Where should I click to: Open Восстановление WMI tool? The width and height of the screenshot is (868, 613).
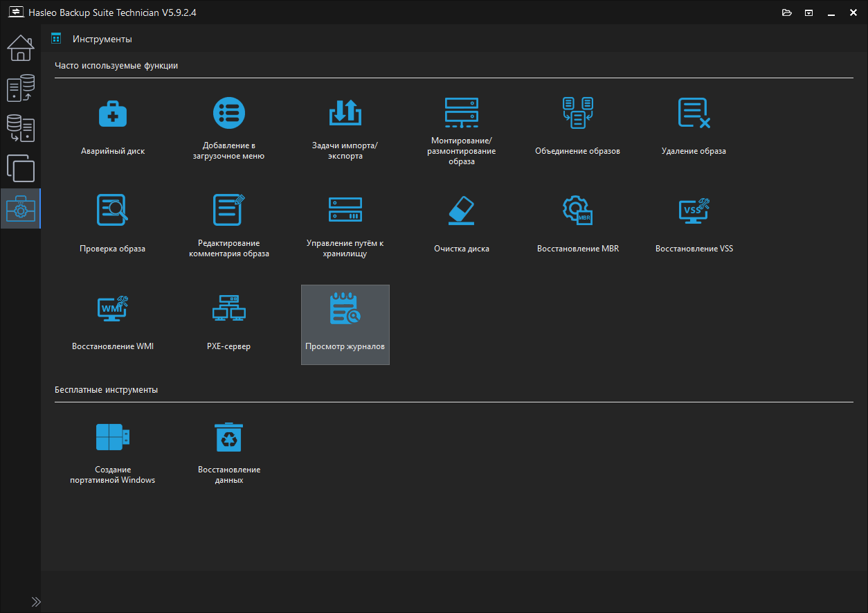[x=113, y=324]
